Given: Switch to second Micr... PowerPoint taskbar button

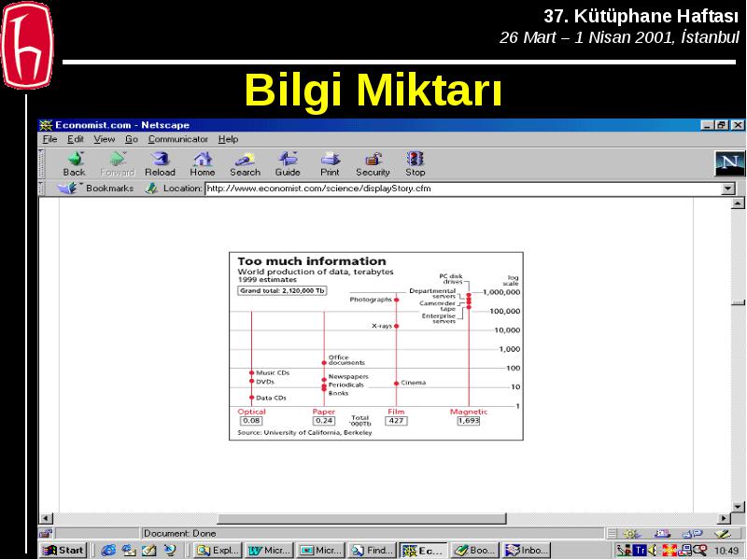Looking at the screenshot, I should [x=321, y=551].
